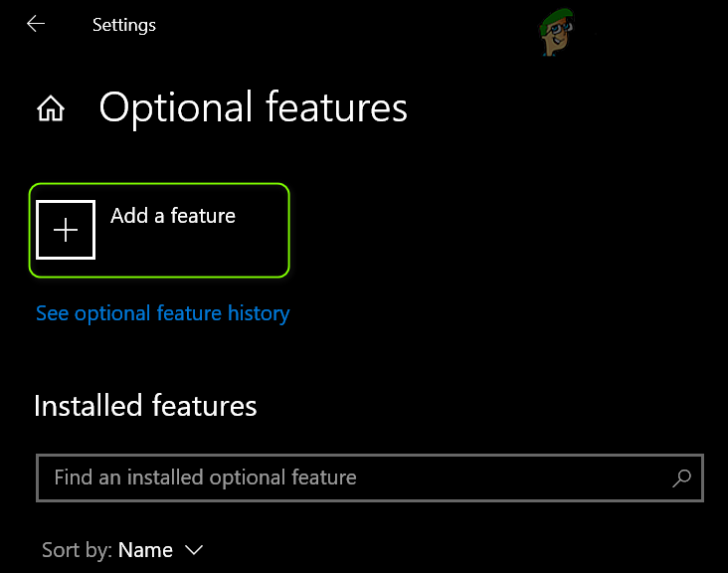The image size is (728, 573).
Task: Click the "Name" sort value
Action: pyautogui.click(x=145, y=550)
